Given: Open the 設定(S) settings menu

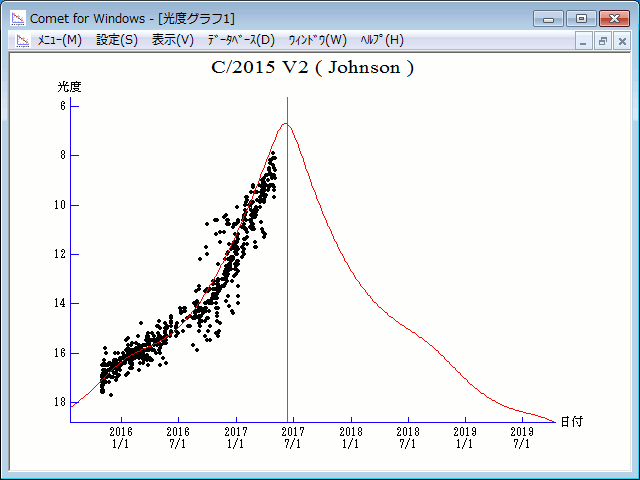Looking at the screenshot, I should [x=117, y=40].
